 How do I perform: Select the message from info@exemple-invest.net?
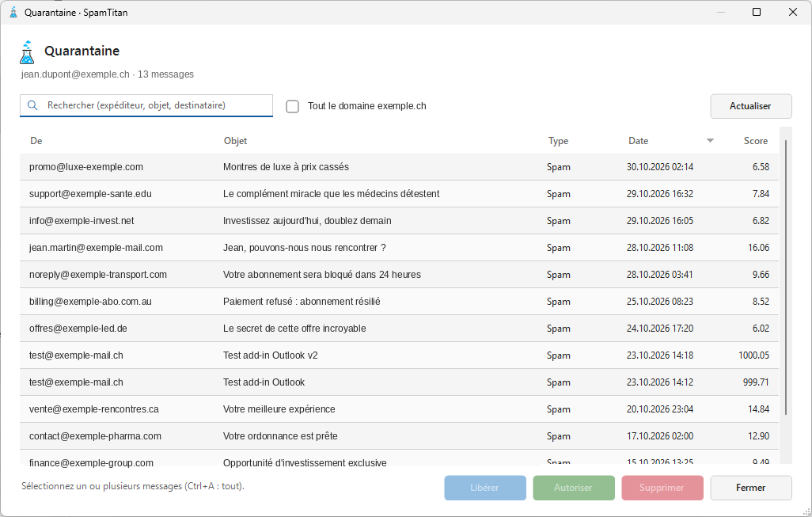399,221
